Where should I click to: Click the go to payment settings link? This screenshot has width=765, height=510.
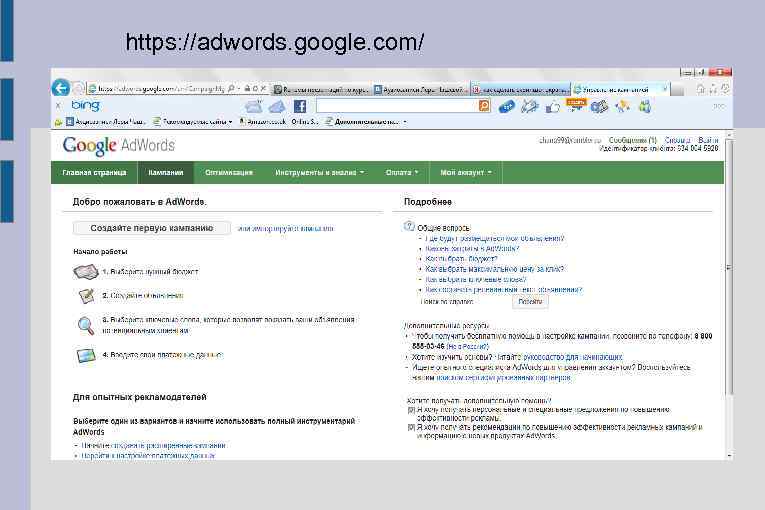[x=148, y=455]
